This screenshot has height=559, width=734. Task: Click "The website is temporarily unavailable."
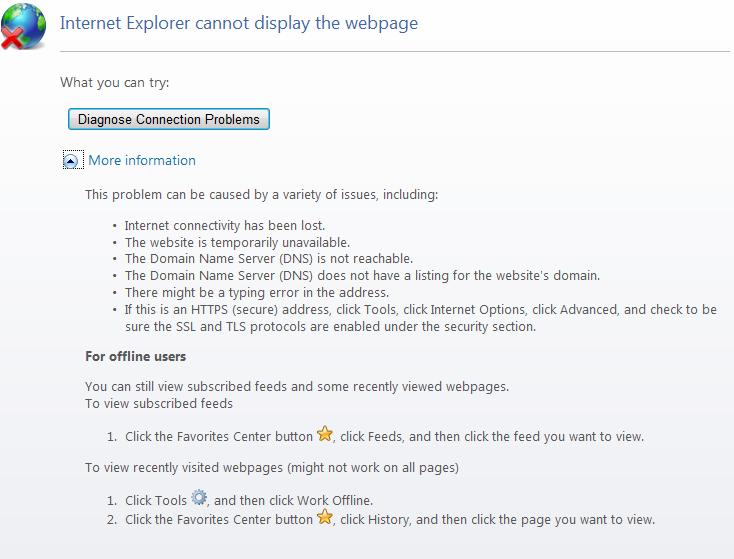[237, 243]
